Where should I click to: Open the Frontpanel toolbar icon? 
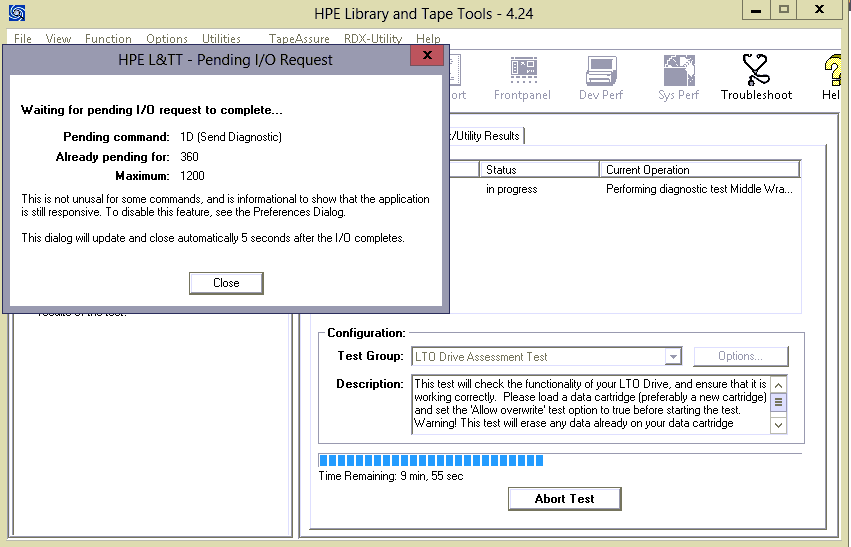(x=522, y=78)
